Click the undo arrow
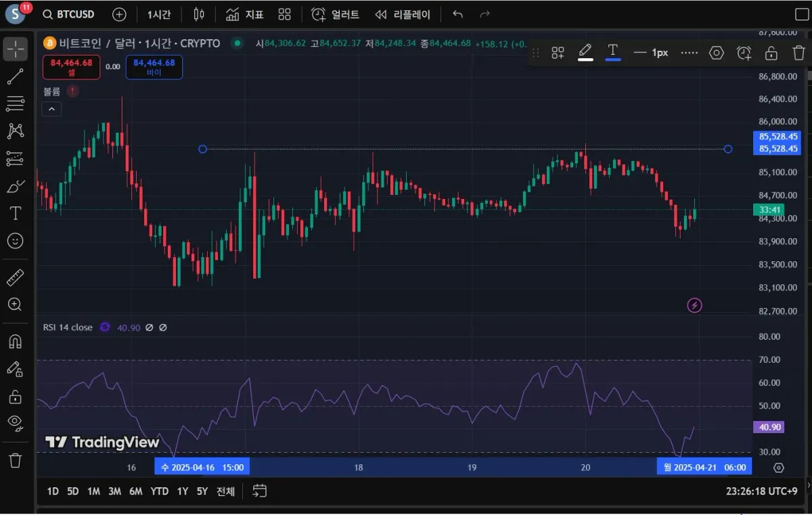The width and height of the screenshot is (812, 515). pos(458,14)
